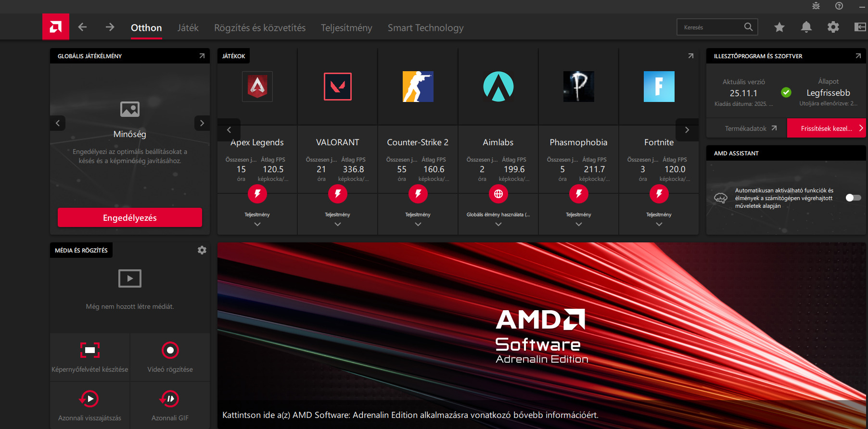Screen dimensions: 868x429
Task: Expand Counter-Strike 2 profile dropdown chevron
Action: (418, 224)
